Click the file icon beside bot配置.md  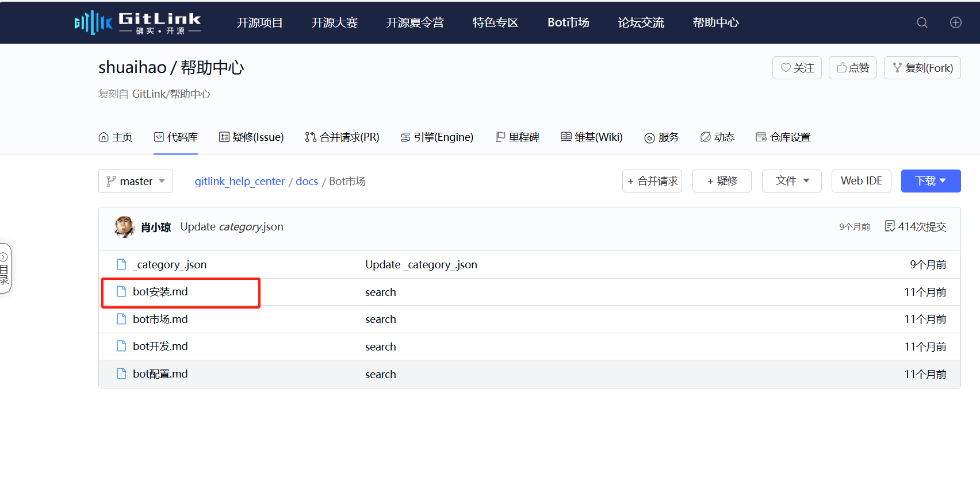point(121,374)
